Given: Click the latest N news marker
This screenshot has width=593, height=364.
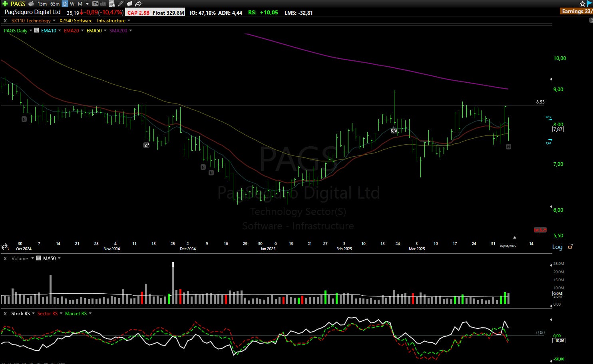Looking at the screenshot, I should 508,147.
